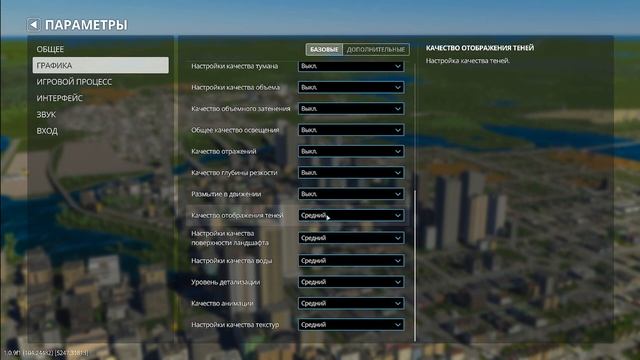Open the Качество глубины резкости dropdown

click(351, 173)
